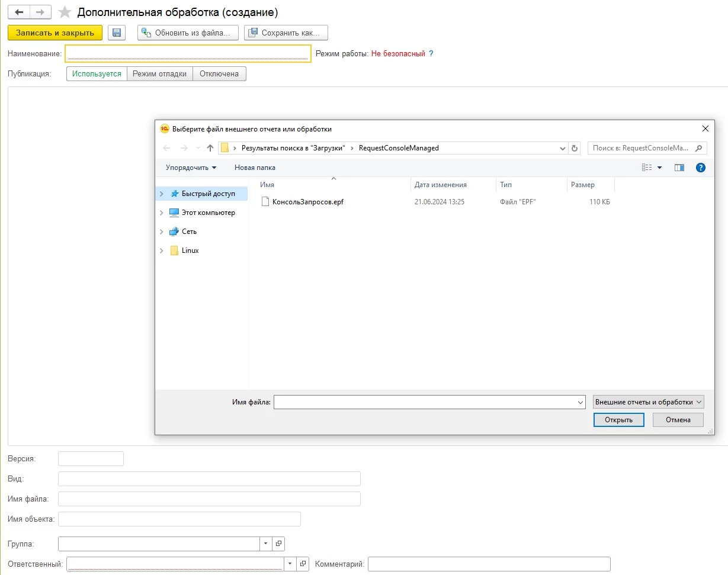Viewport: 728px width, 575px height.
Task: Open the Внешние отчеты и обработки filter
Action: pos(648,402)
